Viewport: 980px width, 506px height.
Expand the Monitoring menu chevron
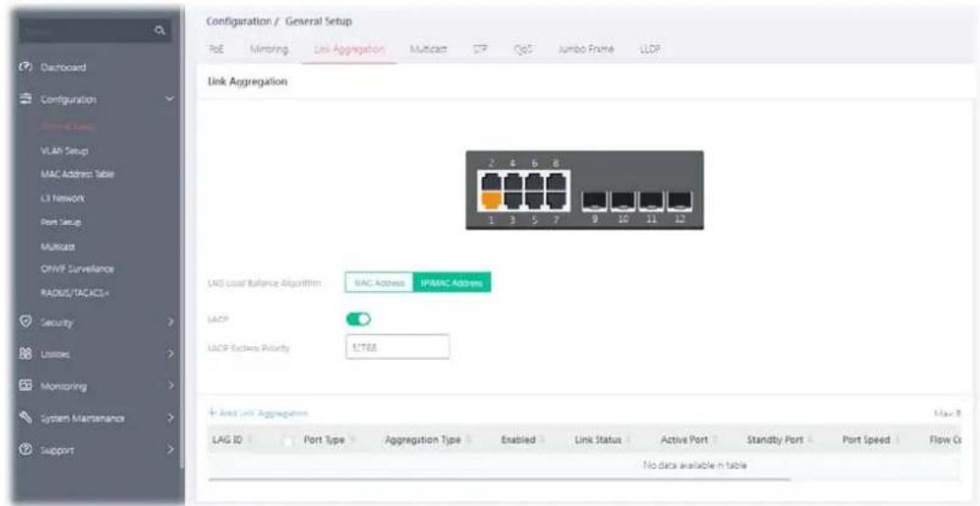171,386
